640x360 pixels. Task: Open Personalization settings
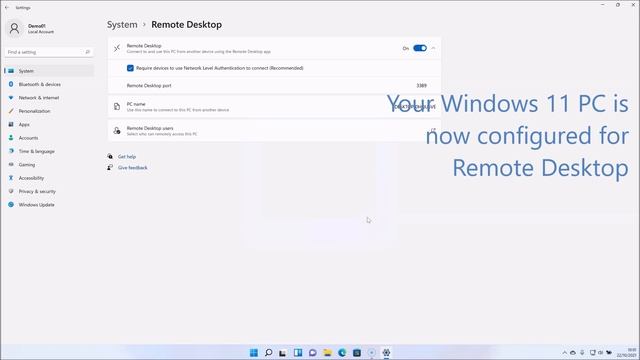(x=49, y=111)
